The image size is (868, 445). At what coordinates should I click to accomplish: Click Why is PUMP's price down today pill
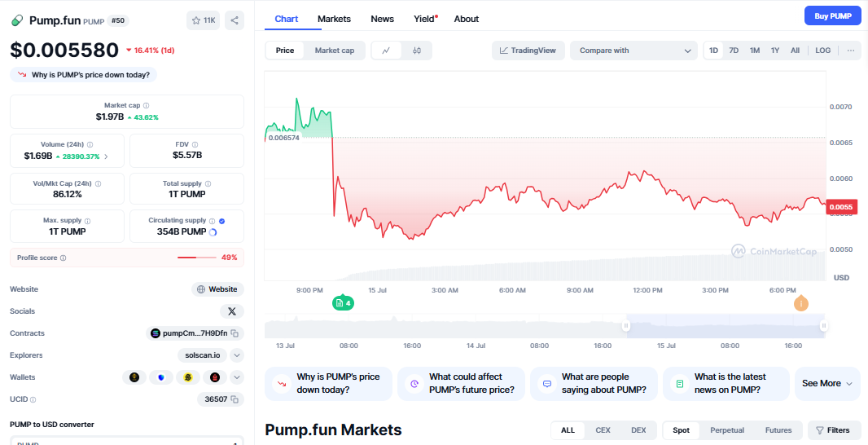pyautogui.click(x=84, y=75)
